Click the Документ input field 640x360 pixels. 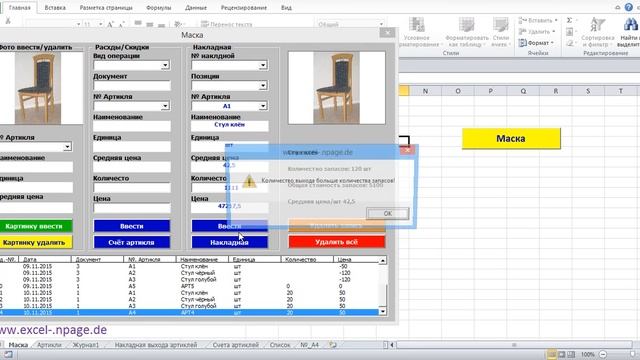132,85
